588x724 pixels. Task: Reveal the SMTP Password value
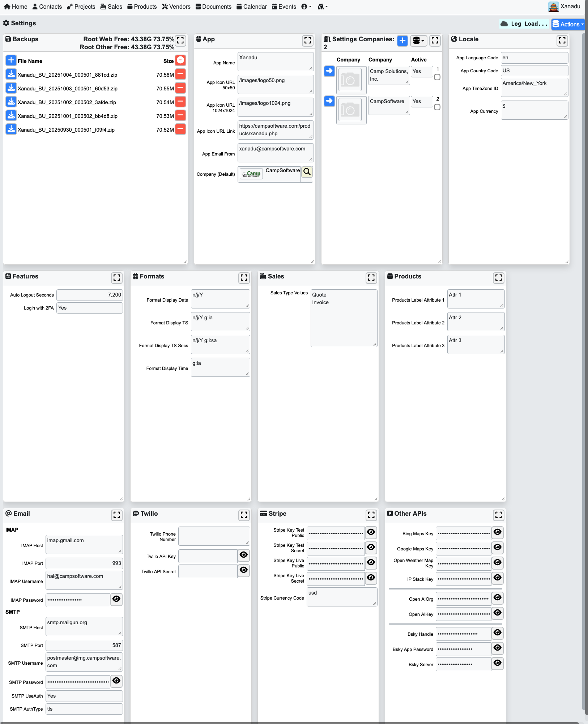click(x=116, y=681)
